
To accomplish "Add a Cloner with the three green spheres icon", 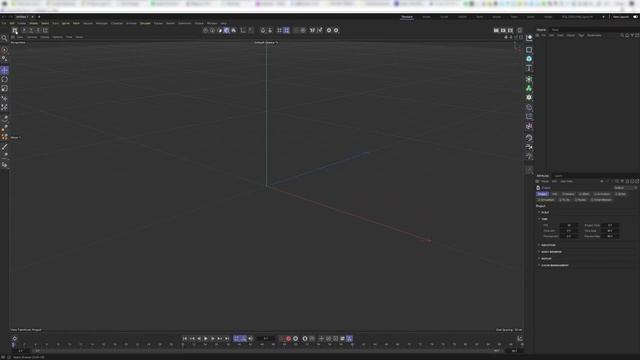I will 529,88.
